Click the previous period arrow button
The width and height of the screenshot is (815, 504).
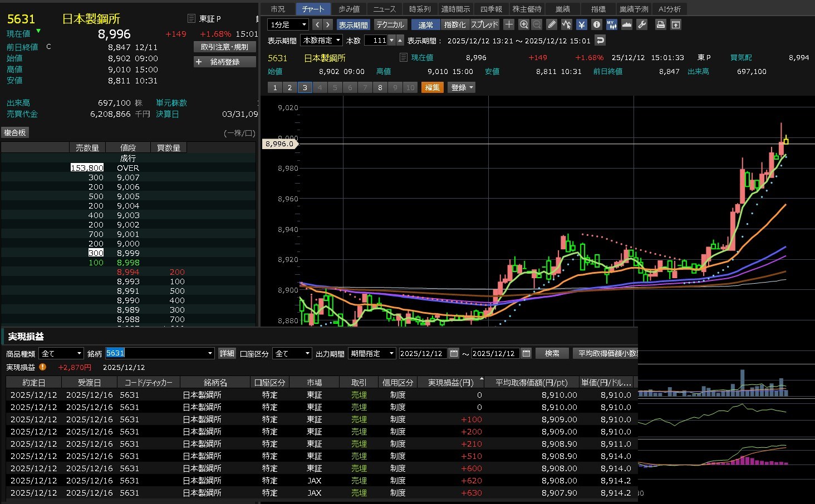pyautogui.click(x=317, y=24)
